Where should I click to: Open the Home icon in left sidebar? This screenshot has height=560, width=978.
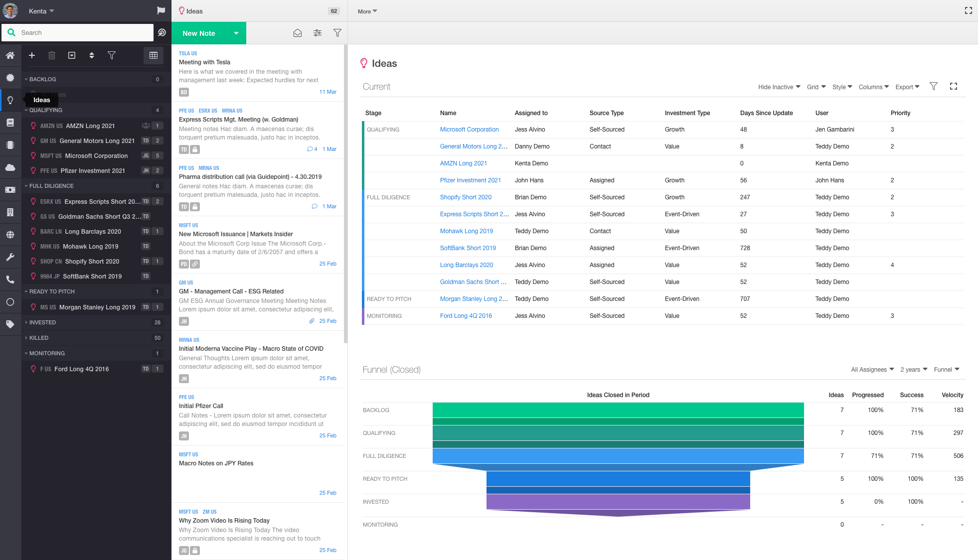[10, 55]
